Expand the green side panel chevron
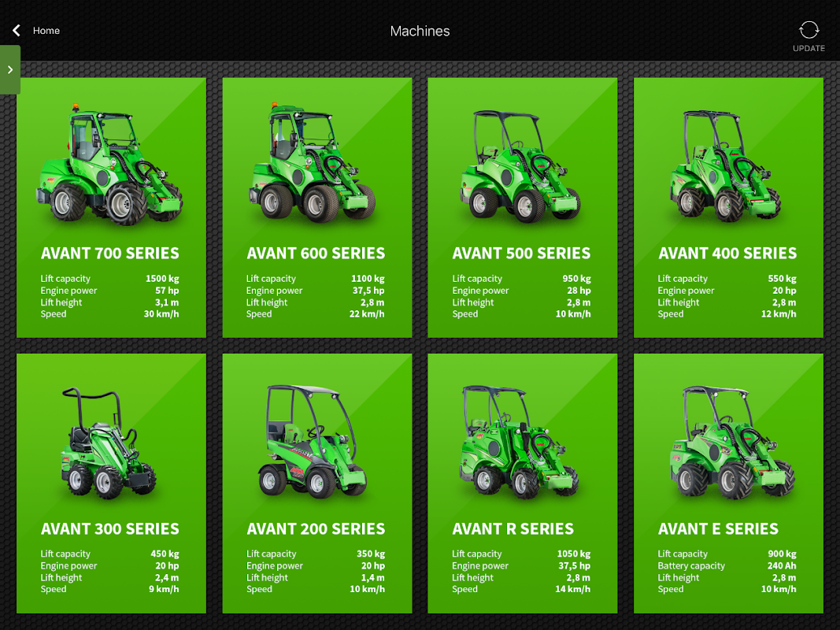Viewport: 840px width, 630px height. point(10,69)
